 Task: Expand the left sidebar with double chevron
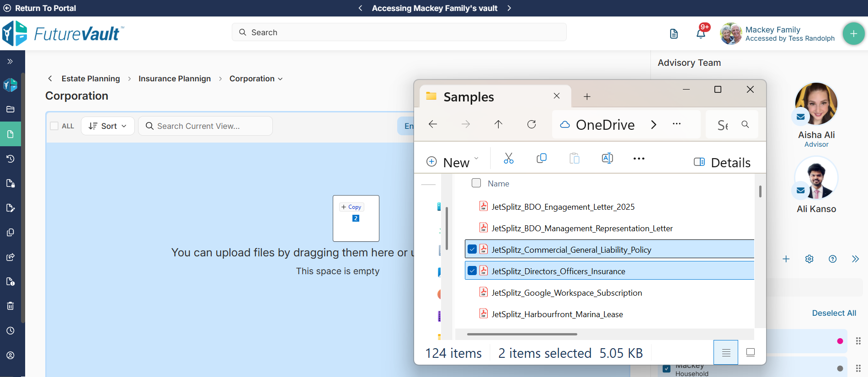[10, 61]
